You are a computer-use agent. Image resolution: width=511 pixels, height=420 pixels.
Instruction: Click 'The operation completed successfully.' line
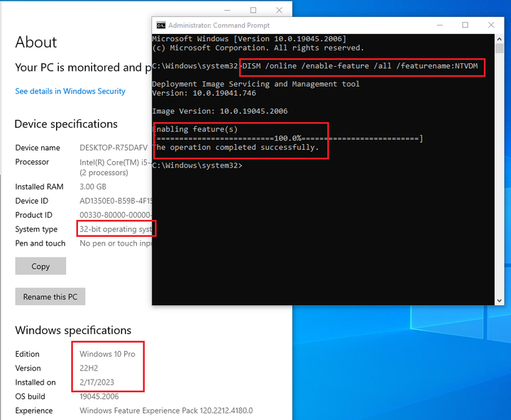(236, 148)
